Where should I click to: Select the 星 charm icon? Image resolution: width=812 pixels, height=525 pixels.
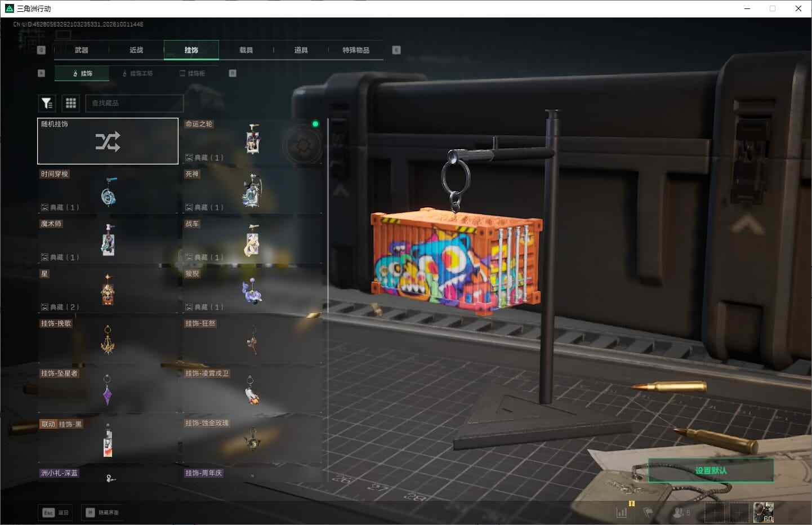108,290
